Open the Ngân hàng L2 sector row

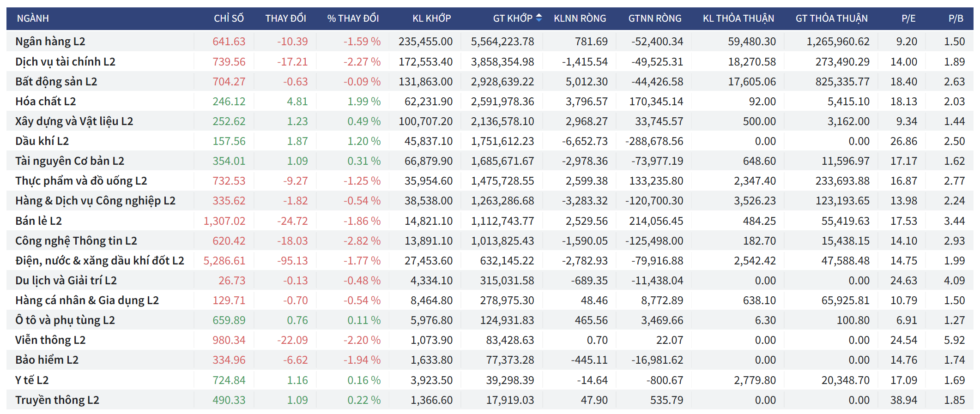point(50,42)
